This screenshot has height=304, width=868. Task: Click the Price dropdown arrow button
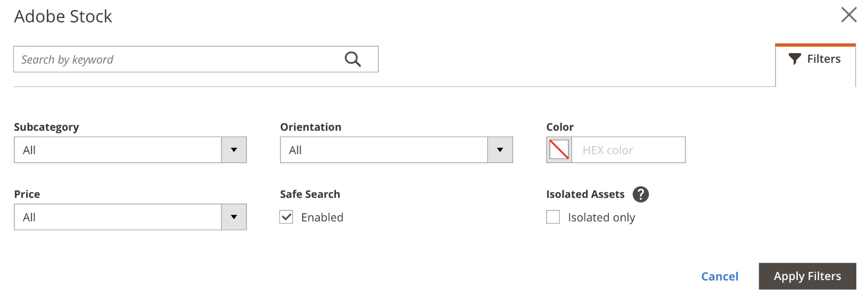234,217
